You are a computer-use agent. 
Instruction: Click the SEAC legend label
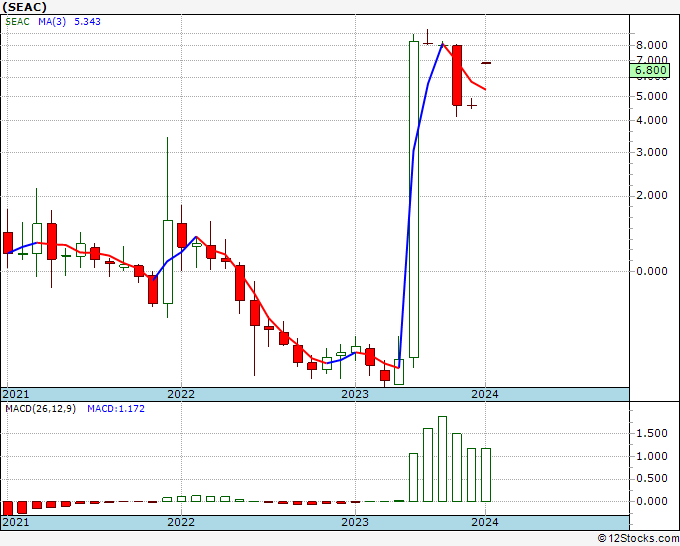17,22
